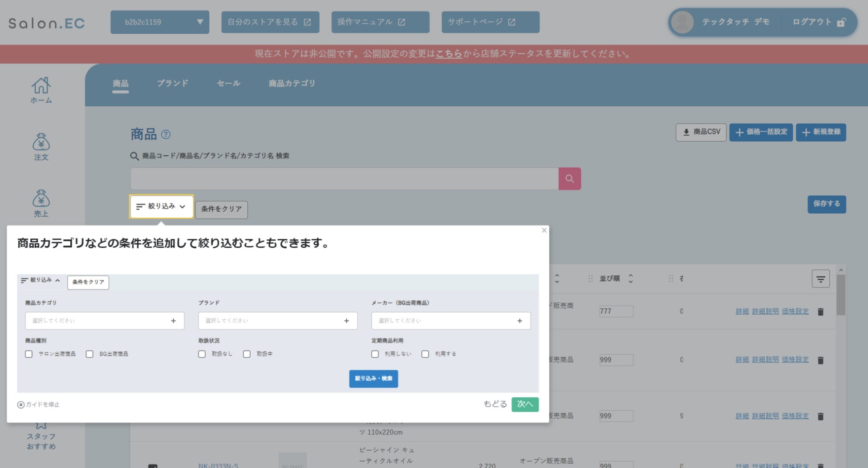Open the セール tab
868x468 pixels.
tap(228, 83)
